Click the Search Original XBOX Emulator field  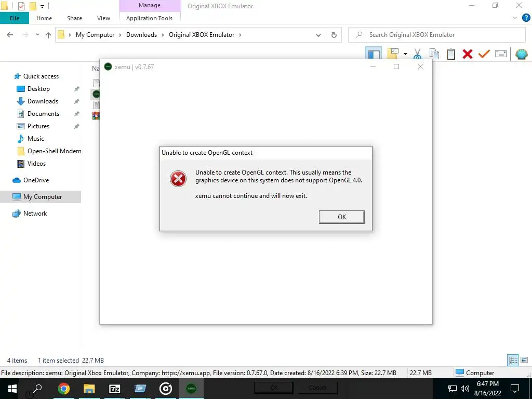pos(437,35)
